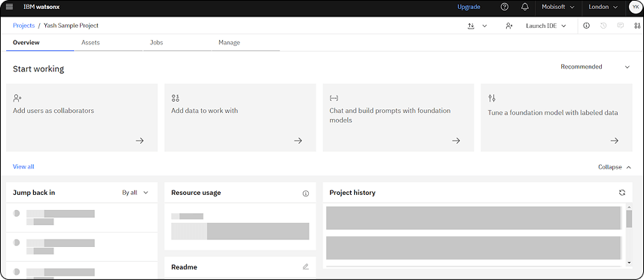
Task: Open the project information icon
Action: coord(587,26)
